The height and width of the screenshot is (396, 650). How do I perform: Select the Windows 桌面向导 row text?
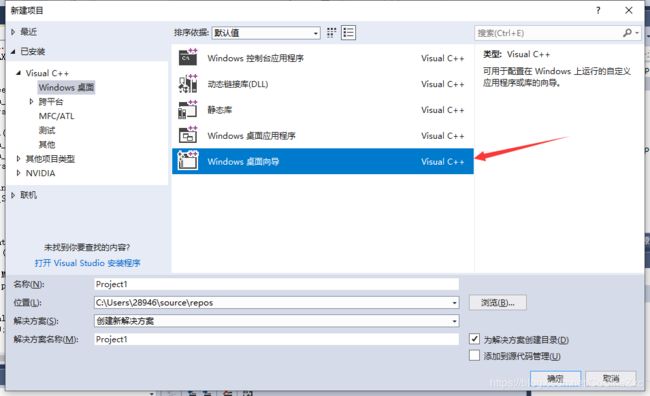tap(243, 161)
